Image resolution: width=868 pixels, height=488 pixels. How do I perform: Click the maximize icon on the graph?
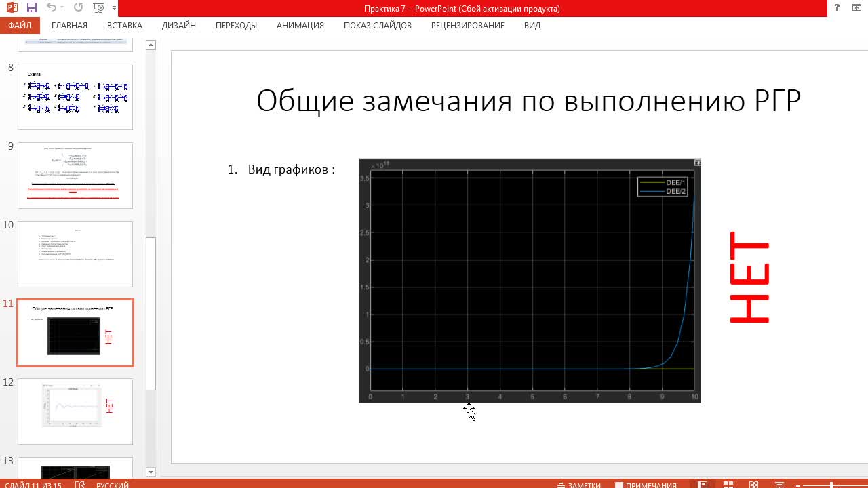coord(697,163)
